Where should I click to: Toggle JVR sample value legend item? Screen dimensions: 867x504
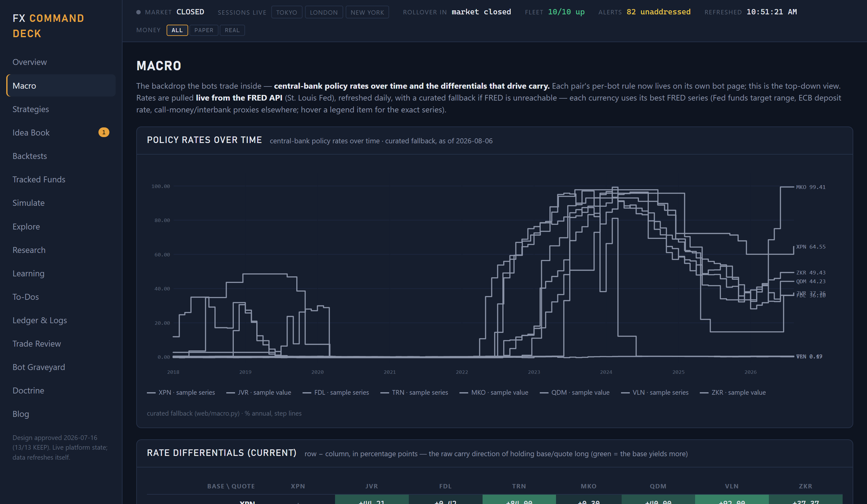[x=259, y=393]
